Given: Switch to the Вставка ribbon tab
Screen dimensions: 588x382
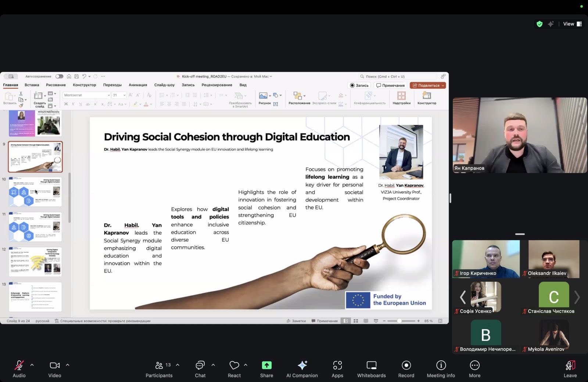Looking at the screenshot, I should click(32, 85).
